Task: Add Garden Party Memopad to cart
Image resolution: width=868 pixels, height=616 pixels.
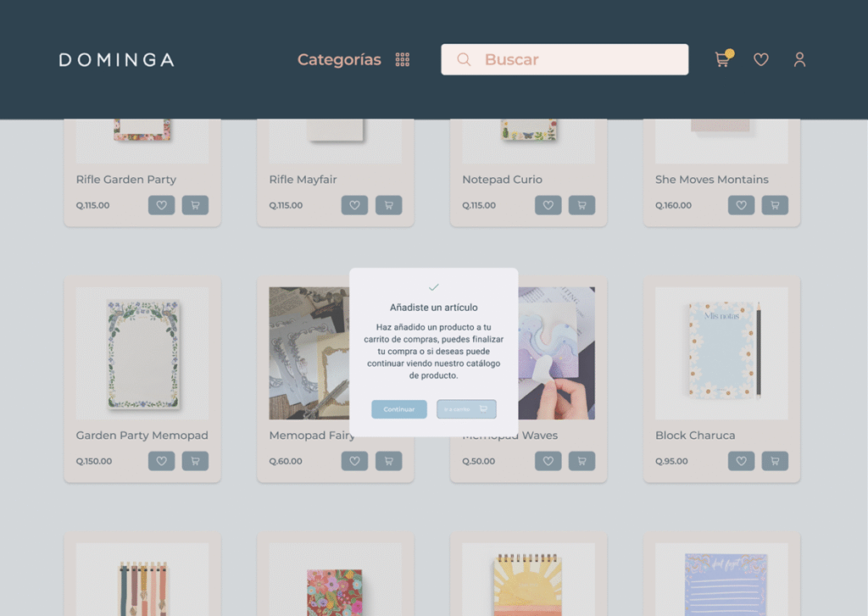Action: [196, 461]
